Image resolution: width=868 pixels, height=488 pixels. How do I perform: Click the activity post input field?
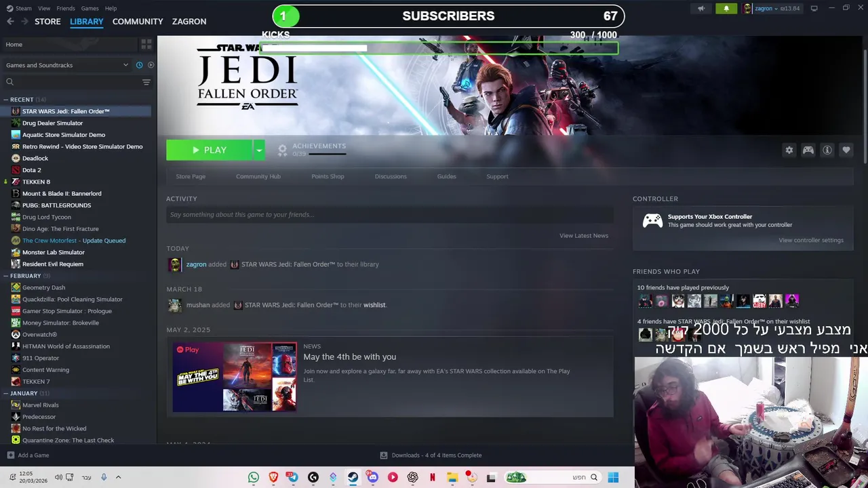coord(390,215)
